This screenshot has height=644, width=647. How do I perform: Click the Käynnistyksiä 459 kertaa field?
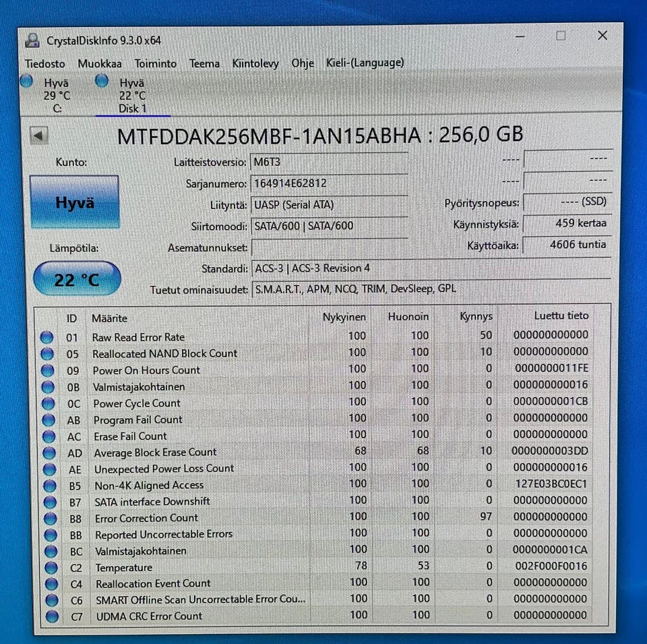[x=567, y=223]
